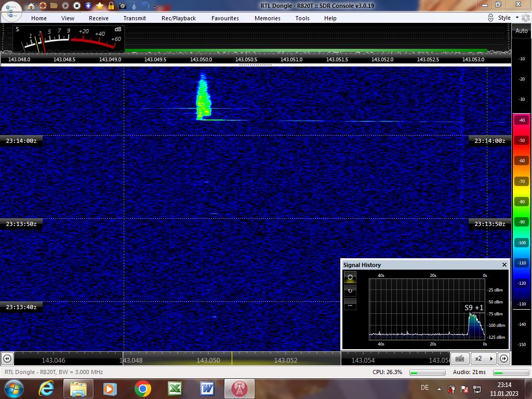
Task: Open the Tools ribbon tab
Action: [x=302, y=18]
